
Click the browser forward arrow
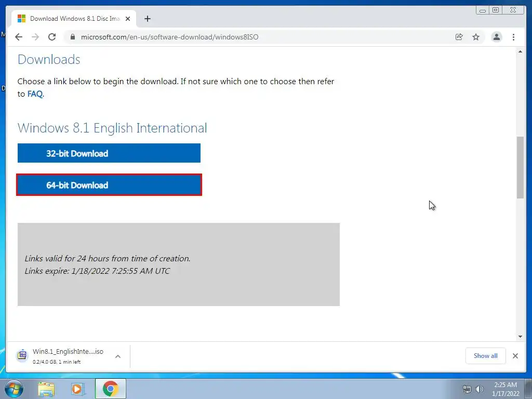coord(35,37)
